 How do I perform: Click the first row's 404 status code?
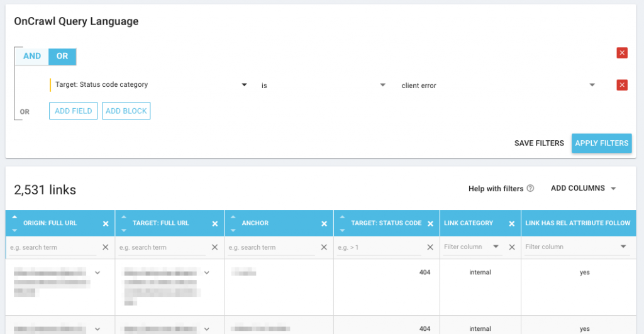pyautogui.click(x=425, y=272)
